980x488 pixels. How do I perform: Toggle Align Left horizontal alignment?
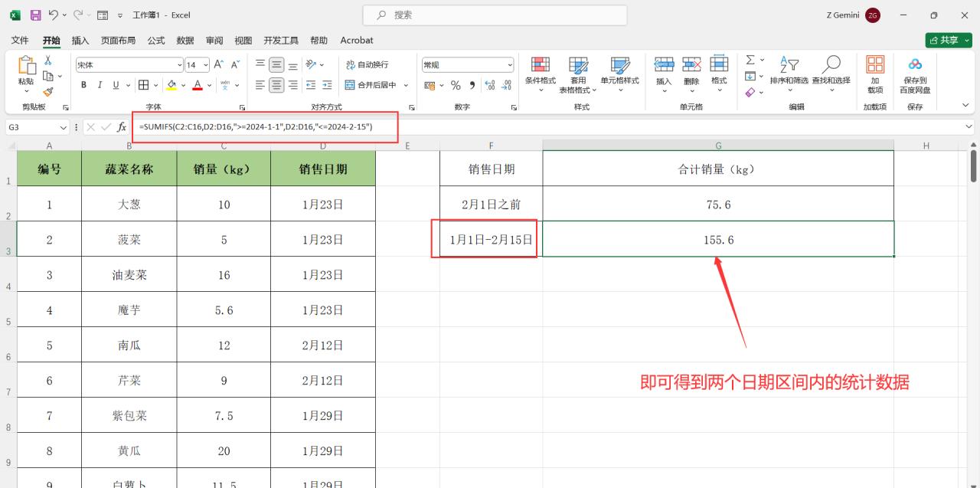260,85
